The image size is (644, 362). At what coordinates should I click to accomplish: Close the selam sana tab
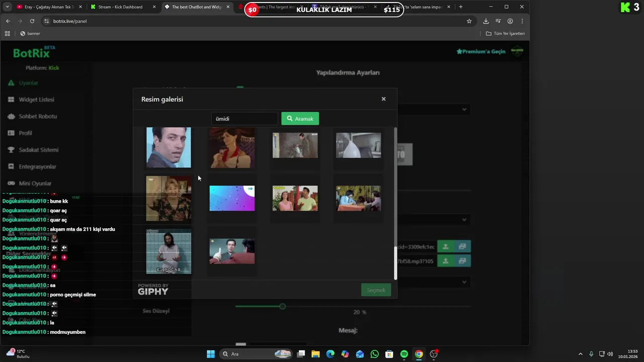pos(449,7)
